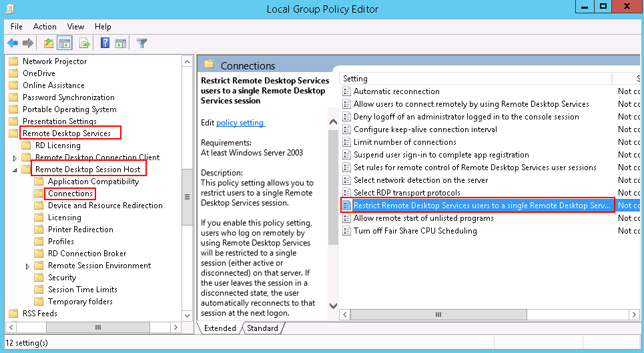Select RD Connection Broker tree item
The image size is (644, 353).
(87, 254)
